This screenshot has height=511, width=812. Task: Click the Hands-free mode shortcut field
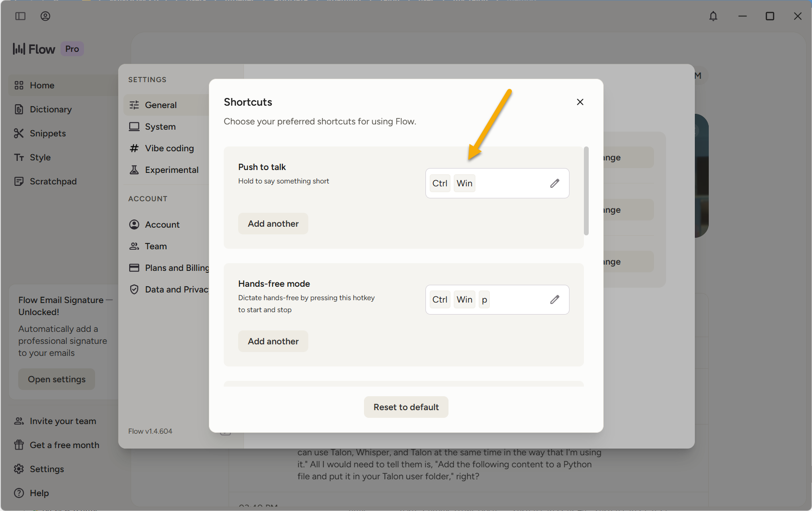[497, 300]
